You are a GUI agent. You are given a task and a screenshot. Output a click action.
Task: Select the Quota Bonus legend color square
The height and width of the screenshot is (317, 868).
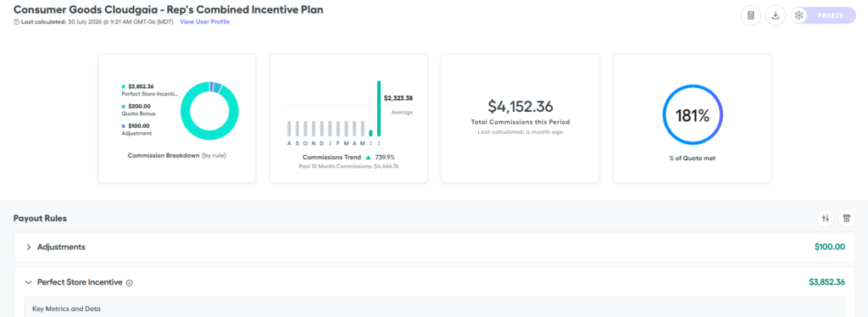(x=124, y=106)
